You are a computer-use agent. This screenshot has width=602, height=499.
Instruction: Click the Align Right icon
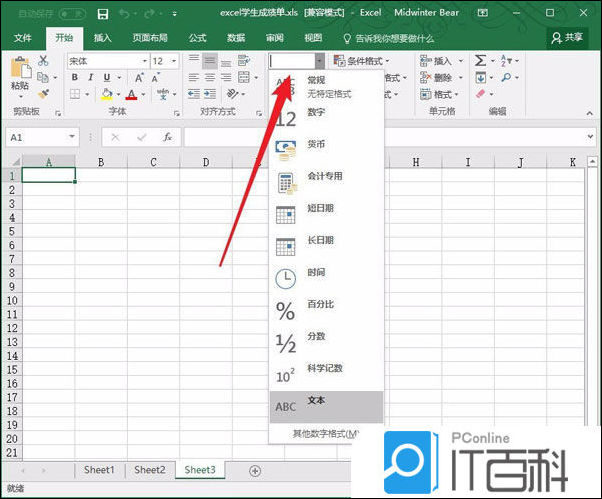coord(226,78)
